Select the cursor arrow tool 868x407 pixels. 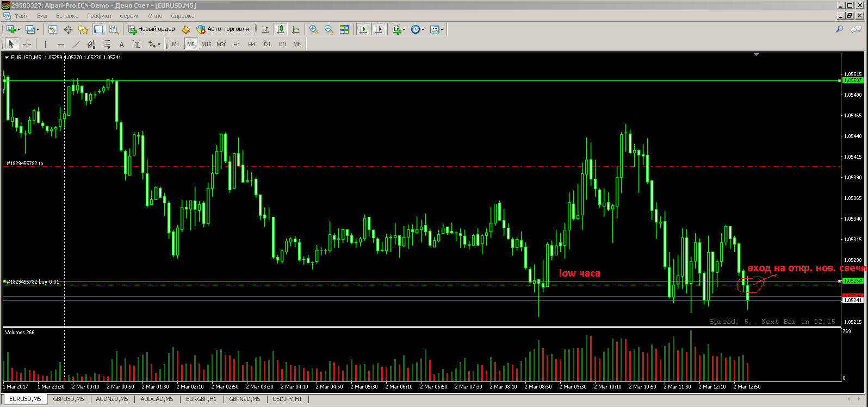pos(11,44)
